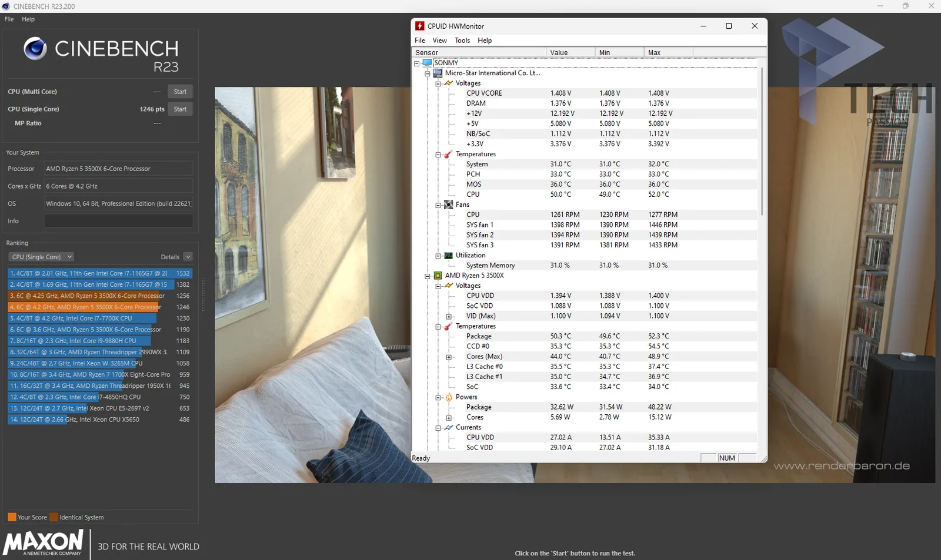The width and height of the screenshot is (941, 560).
Task: Click the flame icon beside Powers
Action: point(448,397)
